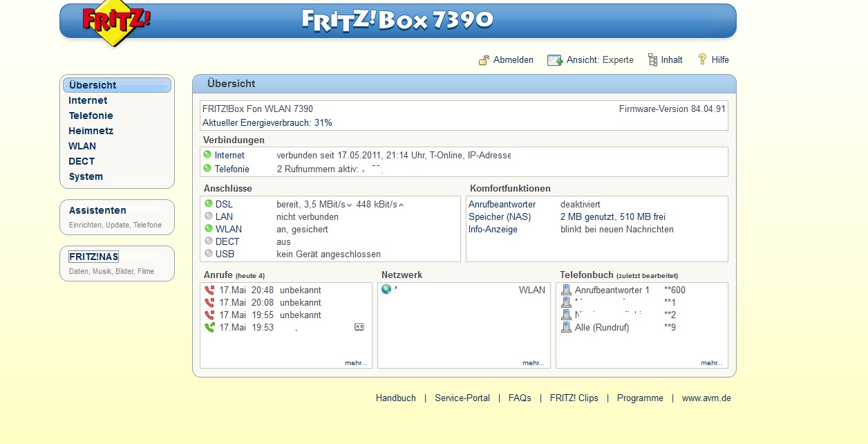This screenshot has width=868, height=444.
Task: Click the green Telefonie status LED
Action: 207,169
